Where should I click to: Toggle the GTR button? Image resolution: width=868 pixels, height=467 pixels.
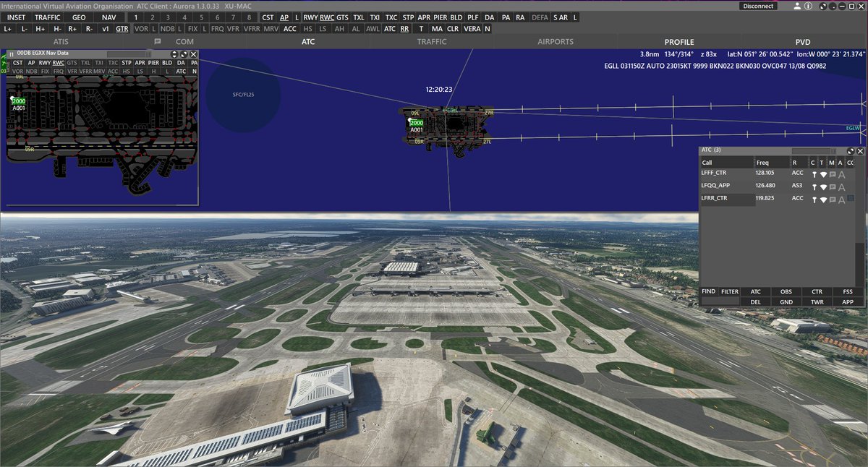pyautogui.click(x=122, y=29)
